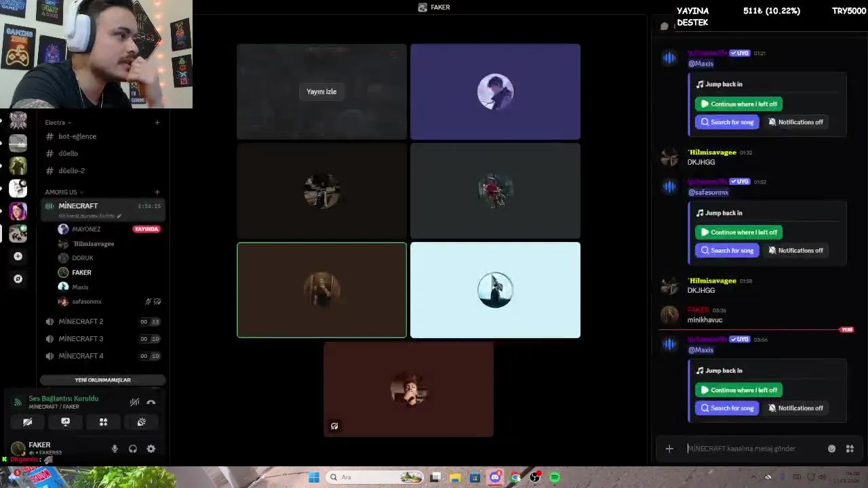Click Search for song in 01:52 message
The width and height of the screenshot is (868, 488).
727,250
